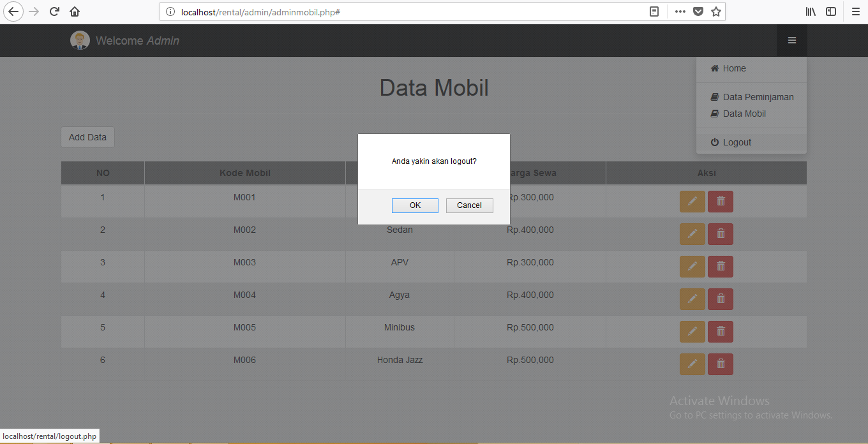Viewport: 868px width, 444px height.
Task: Open the Firefox application menu
Action: (x=855, y=11)
